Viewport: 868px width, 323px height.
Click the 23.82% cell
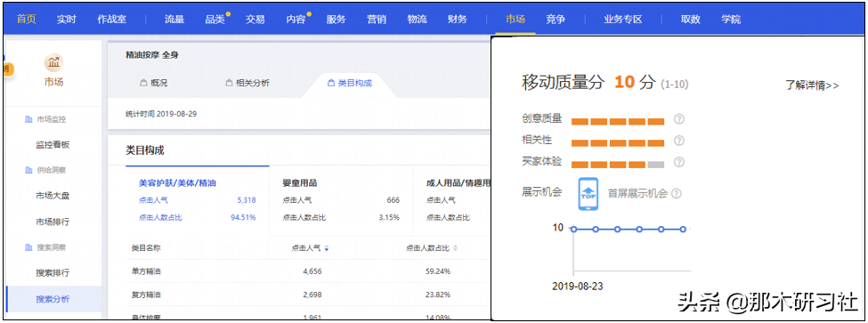[x=438, y=295]
